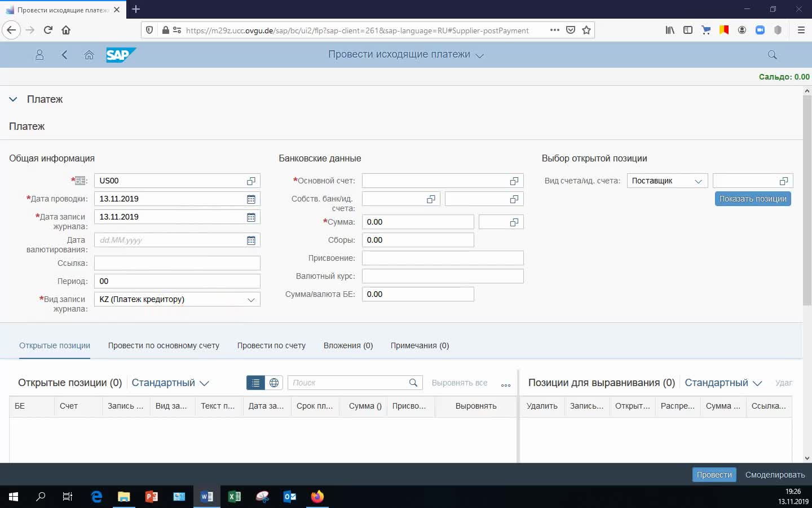Open the SAP user profile icon
This screenshot has height=508, width=812.
pos(39,55)
